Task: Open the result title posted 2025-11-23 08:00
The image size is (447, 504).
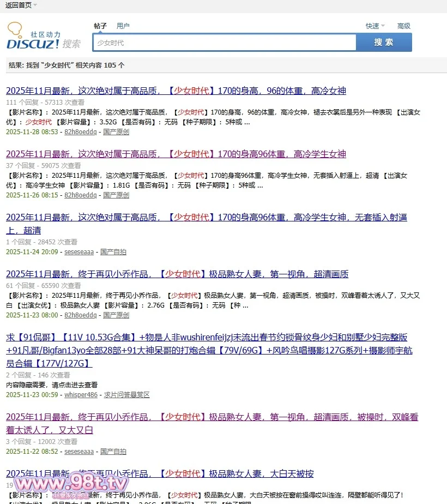Action: (x=177, y=274)
